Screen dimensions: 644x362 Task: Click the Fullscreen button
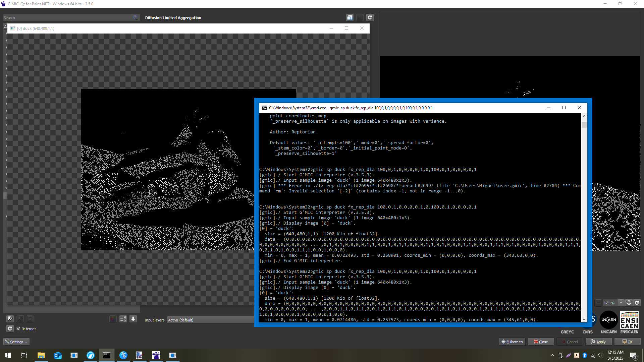[x=512, y=342]
